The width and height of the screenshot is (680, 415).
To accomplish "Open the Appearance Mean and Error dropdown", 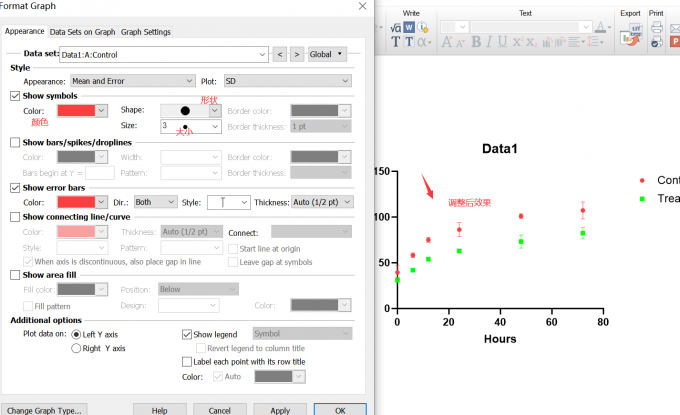I will [x=132, y=81].
